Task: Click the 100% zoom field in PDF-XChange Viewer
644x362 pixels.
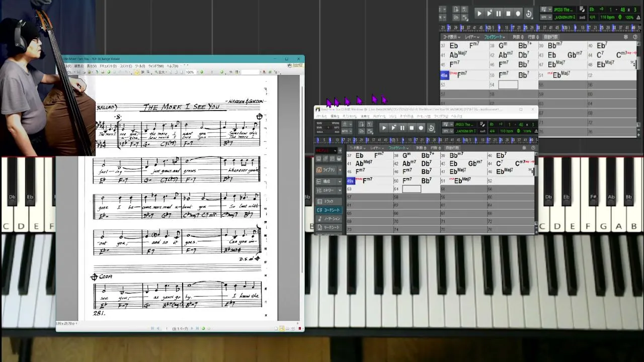Action: coord(191,72)
